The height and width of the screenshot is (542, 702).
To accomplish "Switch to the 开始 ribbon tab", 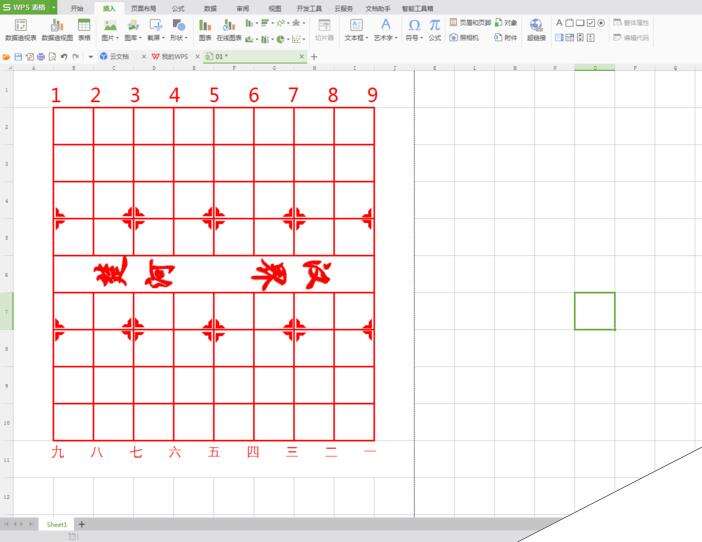I will point(77,9).
